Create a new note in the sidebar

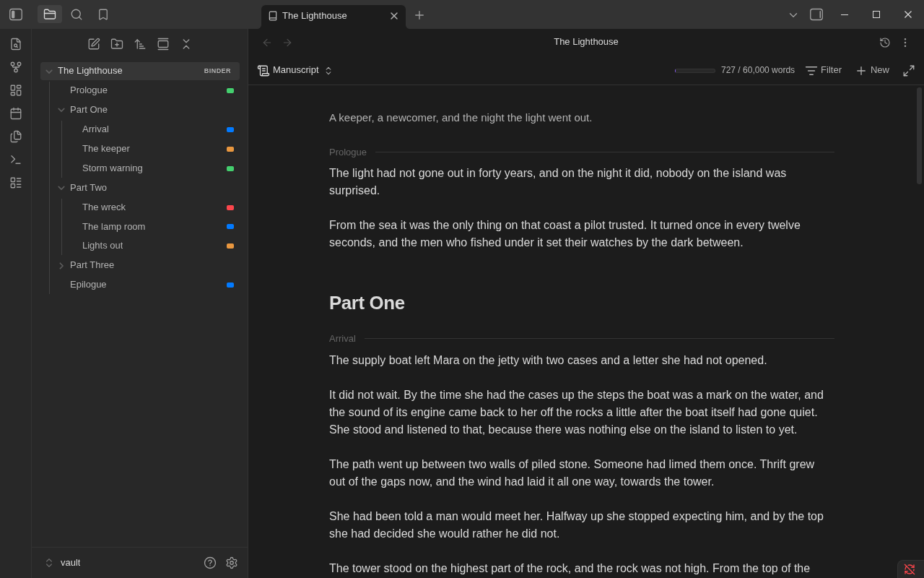coord(94,44)
